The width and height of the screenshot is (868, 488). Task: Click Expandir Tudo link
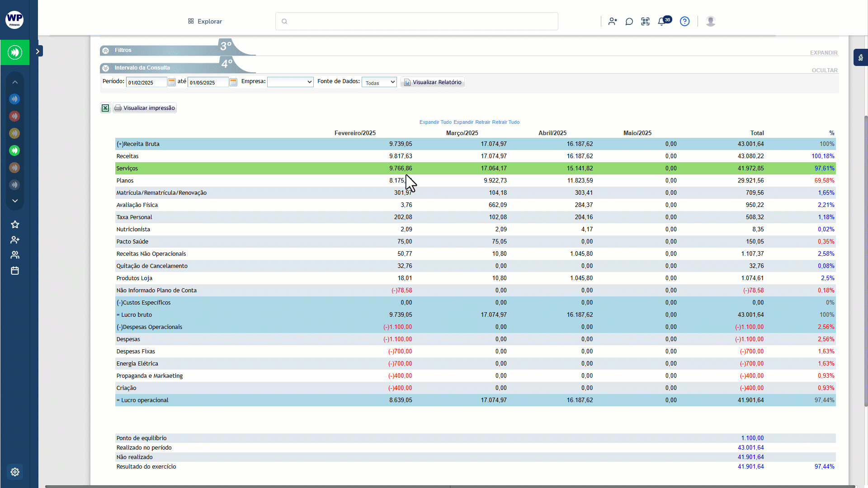435,122
